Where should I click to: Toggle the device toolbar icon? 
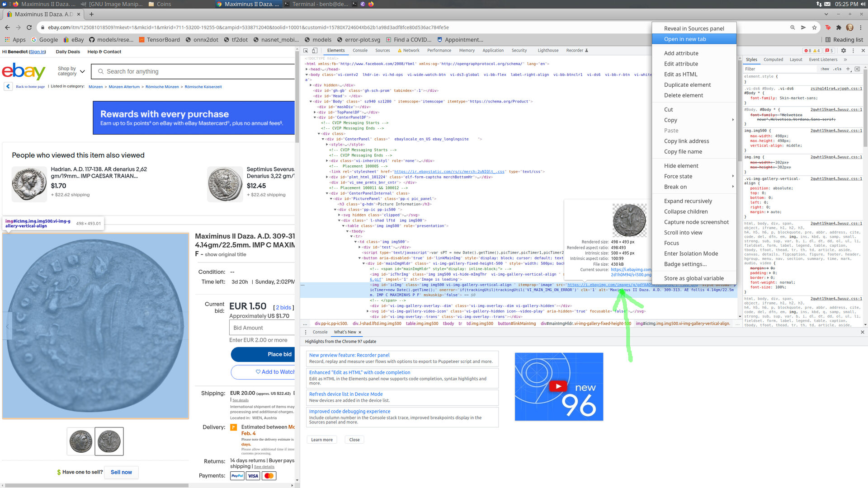pyautogui.click(x=315, y=51)
